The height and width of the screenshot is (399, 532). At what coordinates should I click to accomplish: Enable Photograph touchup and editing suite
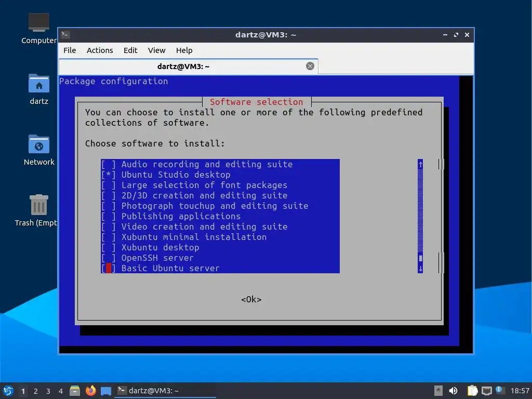click(x=109, y=206)
